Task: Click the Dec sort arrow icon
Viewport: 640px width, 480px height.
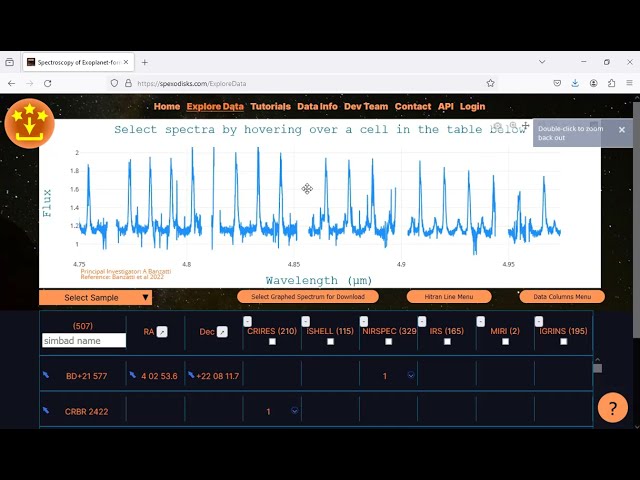Action: [222, 332]
